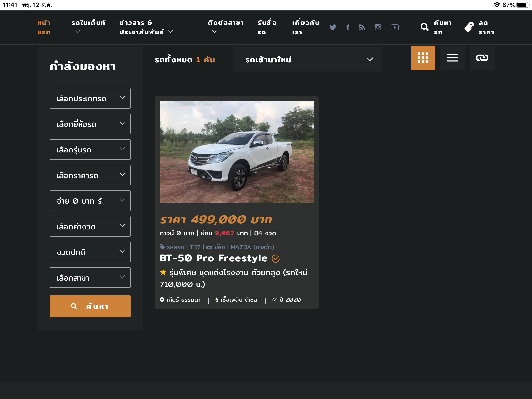Screen dimensions: 532x399
Task: Open the Twitter social icon
Action: tap(333, 27)
